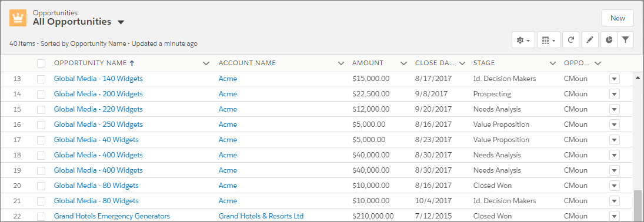Sort by the Amount column header
644x222 pixels.
pos(368,63)
